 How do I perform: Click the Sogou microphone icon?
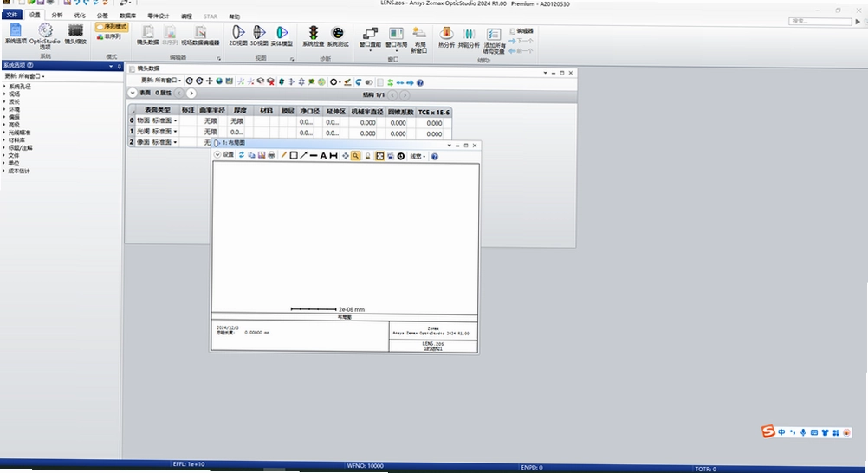click(803, 432)
